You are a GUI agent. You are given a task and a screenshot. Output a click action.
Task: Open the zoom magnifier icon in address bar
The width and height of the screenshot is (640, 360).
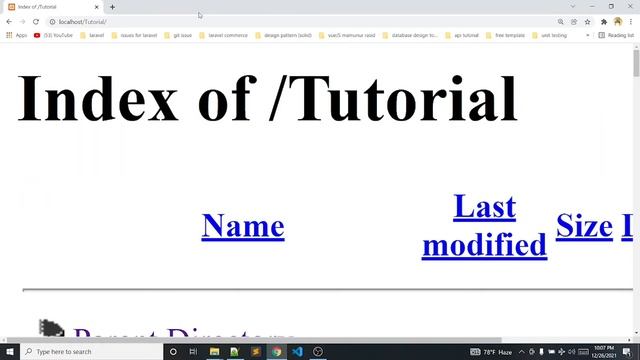coord(560,22)
